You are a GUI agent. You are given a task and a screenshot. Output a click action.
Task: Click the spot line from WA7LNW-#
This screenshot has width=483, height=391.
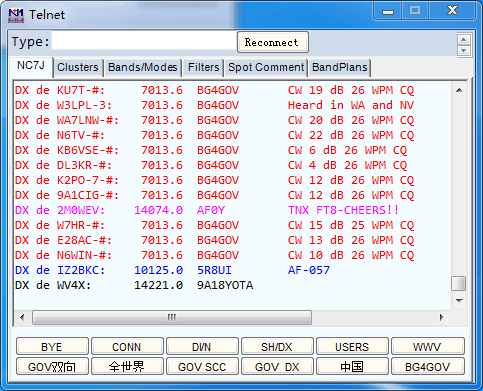click(214, 120)
